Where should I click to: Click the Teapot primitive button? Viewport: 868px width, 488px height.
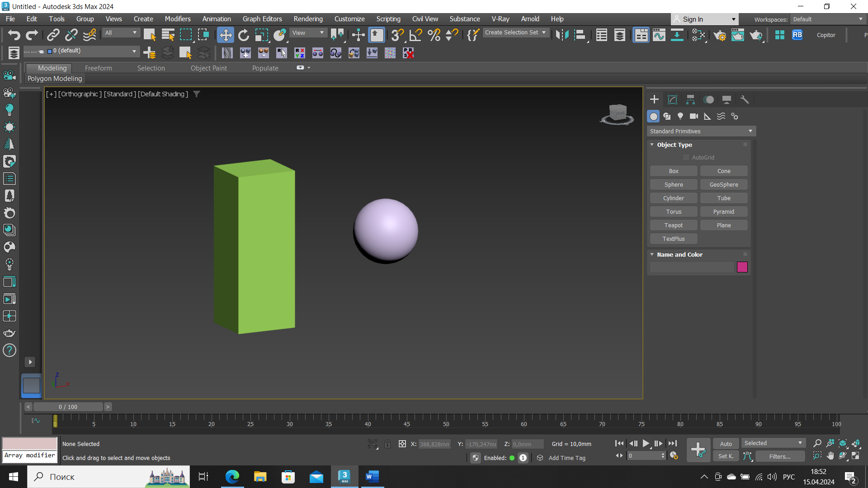(x=673, y=225)
